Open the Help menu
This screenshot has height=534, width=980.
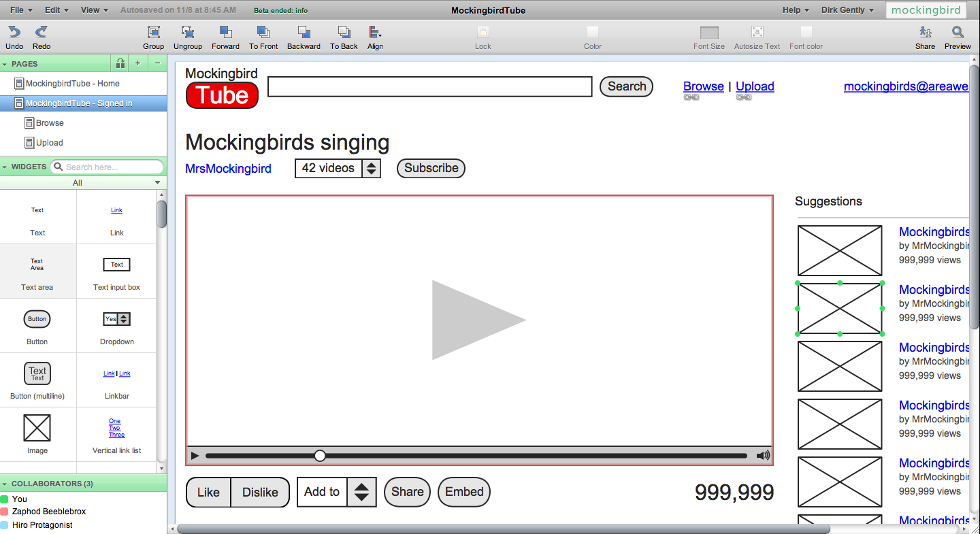(x=795, y=10)
